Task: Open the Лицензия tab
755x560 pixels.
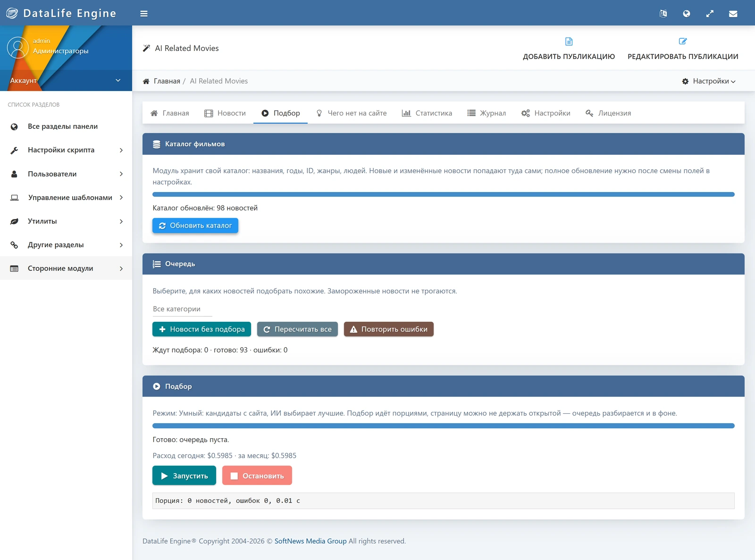Action: point(608,113)
